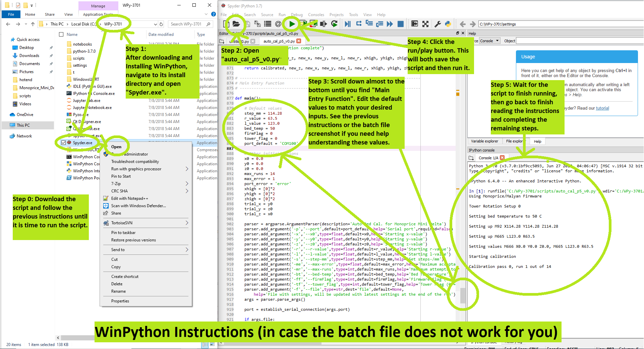
Task: Click the @ symbol finder icon
Action: pos(278,24)
